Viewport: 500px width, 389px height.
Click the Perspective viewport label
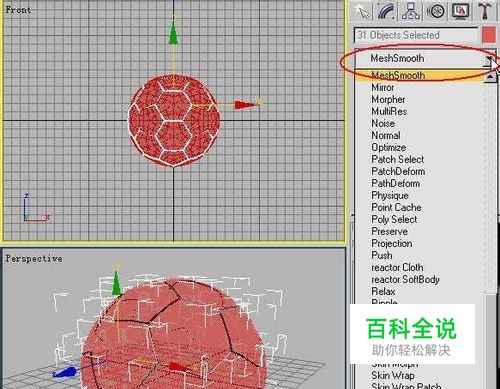(34, 259)
